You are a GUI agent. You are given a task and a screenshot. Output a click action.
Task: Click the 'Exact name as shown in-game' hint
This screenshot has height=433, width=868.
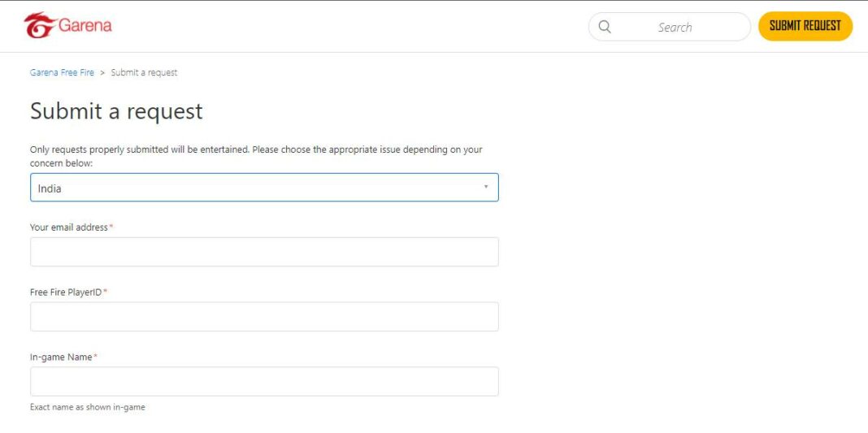88,407
